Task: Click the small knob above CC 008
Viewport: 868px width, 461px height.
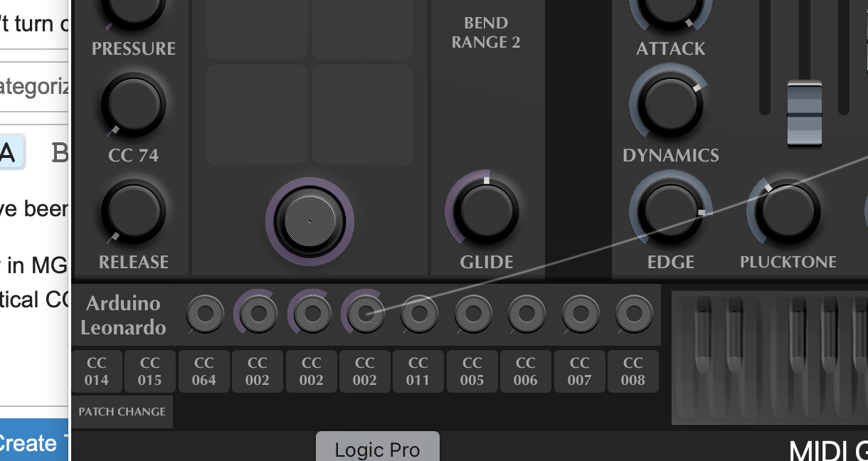Action: 633,314
